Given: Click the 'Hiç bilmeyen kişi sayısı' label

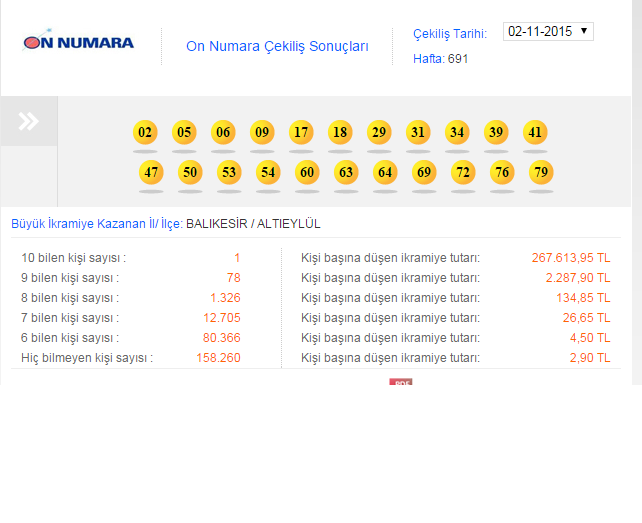Looking at the screenshot, I should [87, 358].
